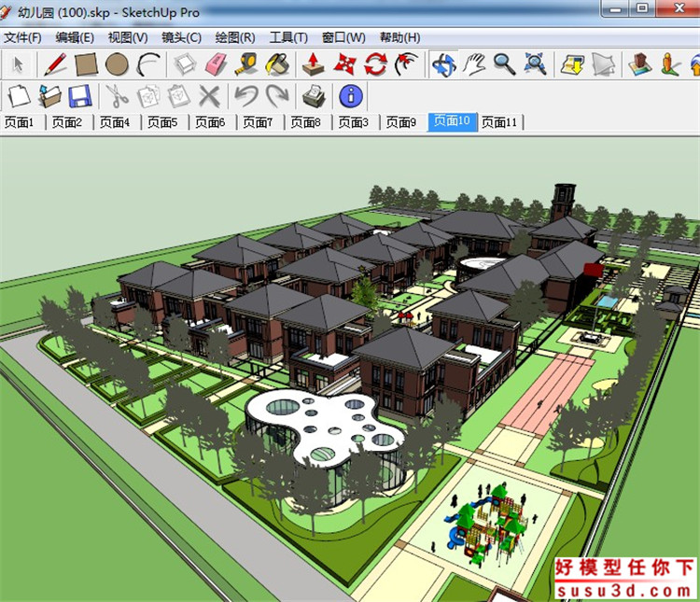The image size is (700, 602).
Task: Open the 窗口(W) menu
Action: pos(343,37)
